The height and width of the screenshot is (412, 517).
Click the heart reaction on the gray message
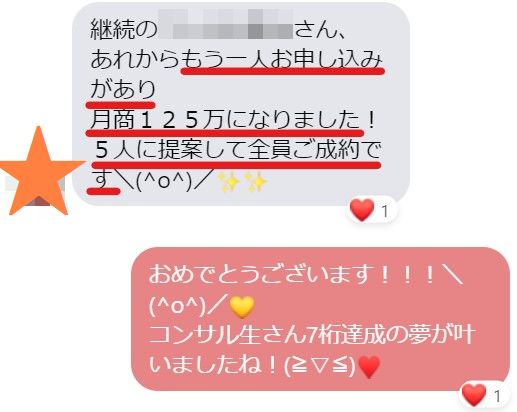(x=362, y=210)
